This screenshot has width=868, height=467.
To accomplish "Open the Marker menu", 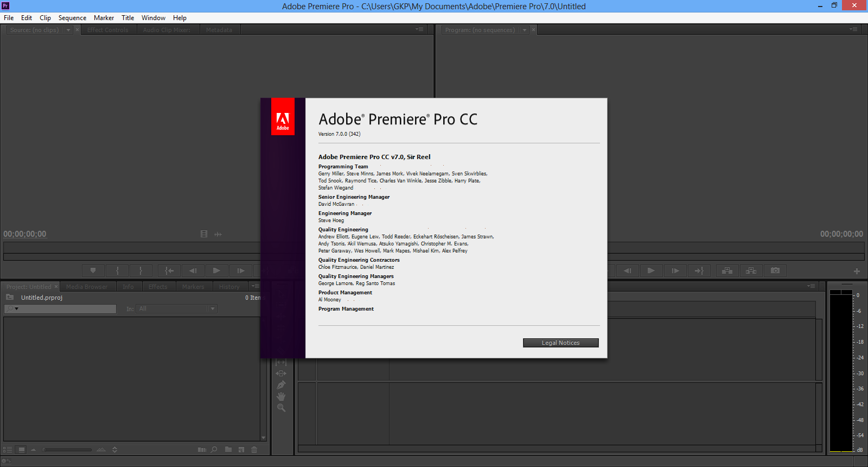I will pos(104,18).
